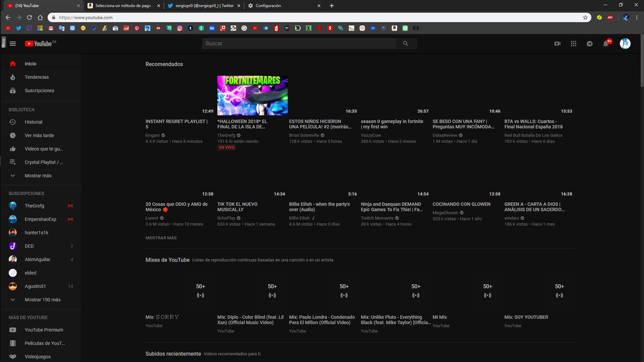Close the Configuración tab
The image size is (644, 362).
click(319, 5)
